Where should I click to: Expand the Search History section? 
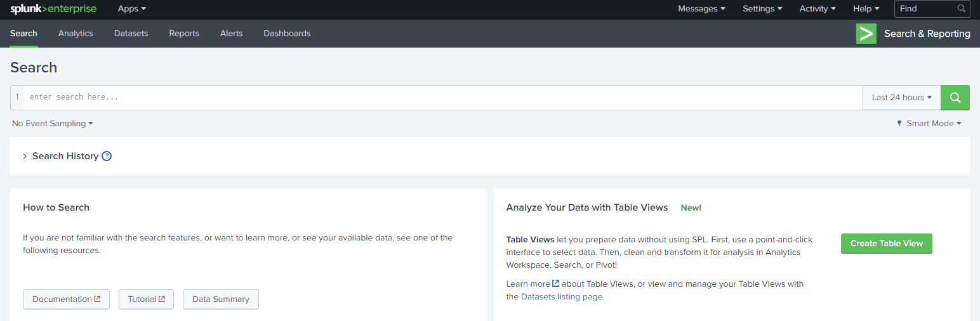click(25, 156)
